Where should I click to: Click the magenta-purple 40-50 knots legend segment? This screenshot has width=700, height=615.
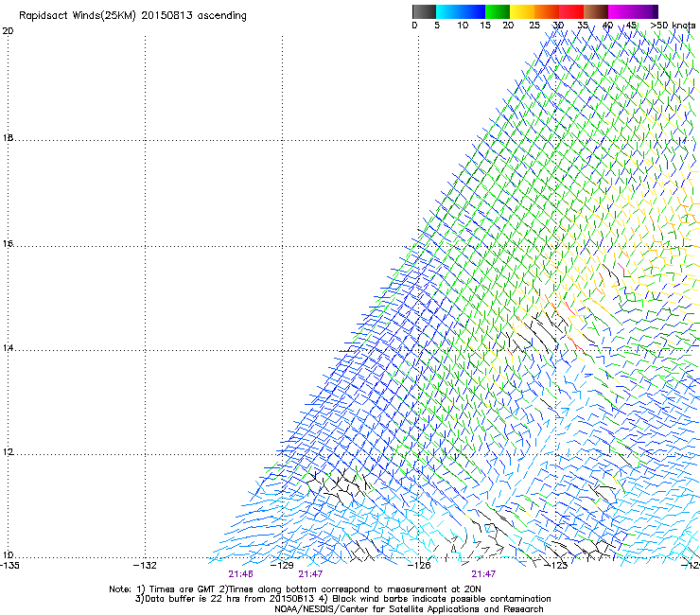pos(633,11)
